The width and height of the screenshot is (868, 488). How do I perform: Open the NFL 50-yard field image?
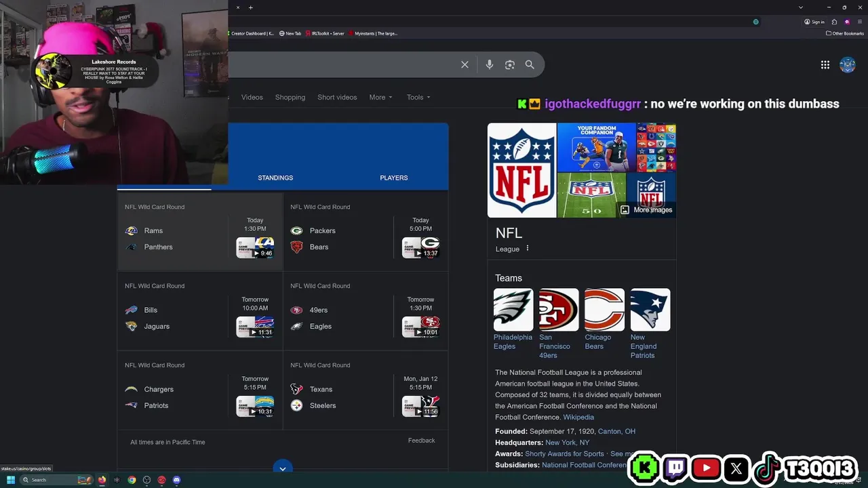(x=591, y=195)
